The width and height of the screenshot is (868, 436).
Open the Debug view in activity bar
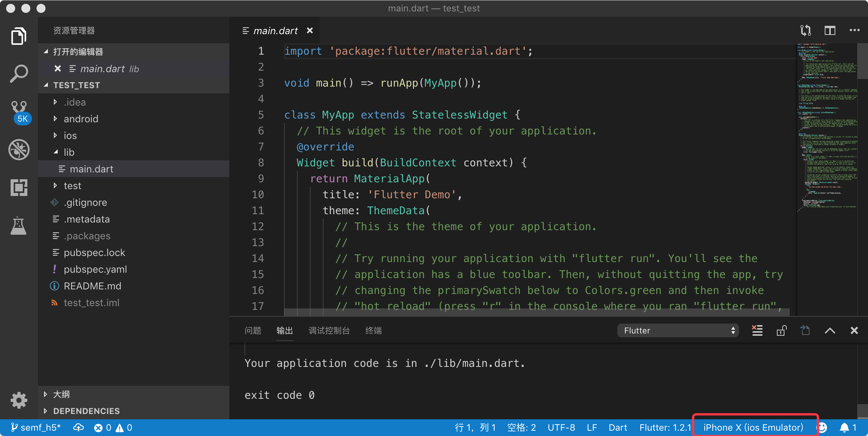point(19,149)
